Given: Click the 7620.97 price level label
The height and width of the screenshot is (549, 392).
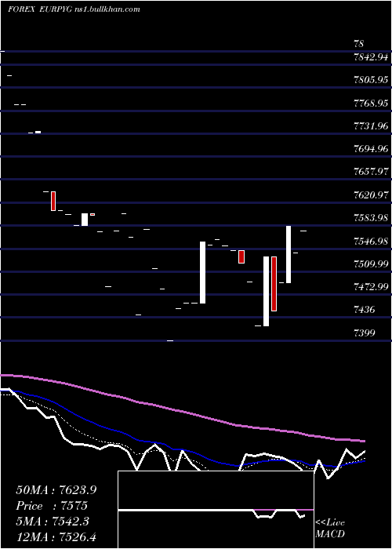Looking at the screenshot, I should pyautogui.click(x=371, y=195).
